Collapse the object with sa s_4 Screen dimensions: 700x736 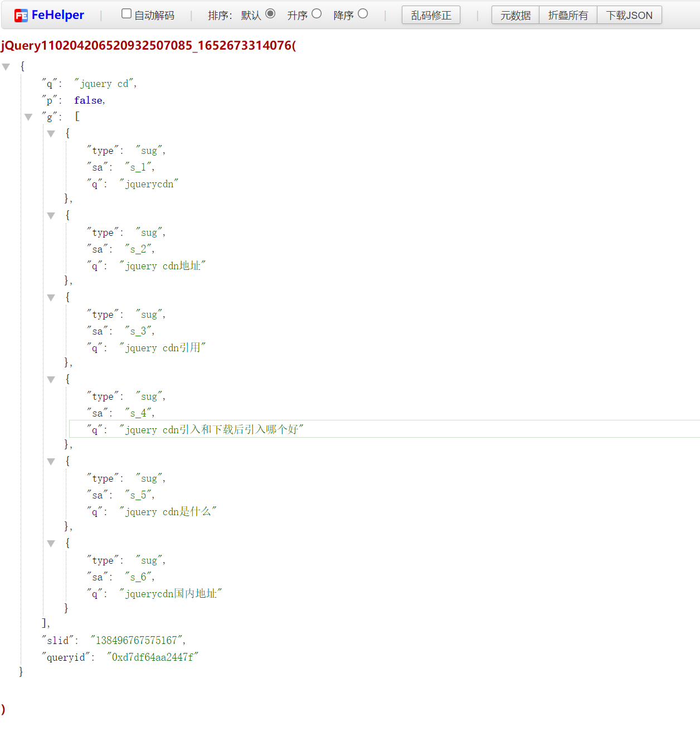pos(51,380)
